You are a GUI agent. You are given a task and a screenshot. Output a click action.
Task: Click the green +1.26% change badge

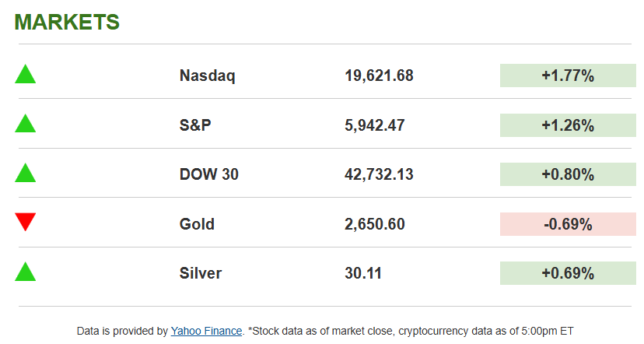568,125
